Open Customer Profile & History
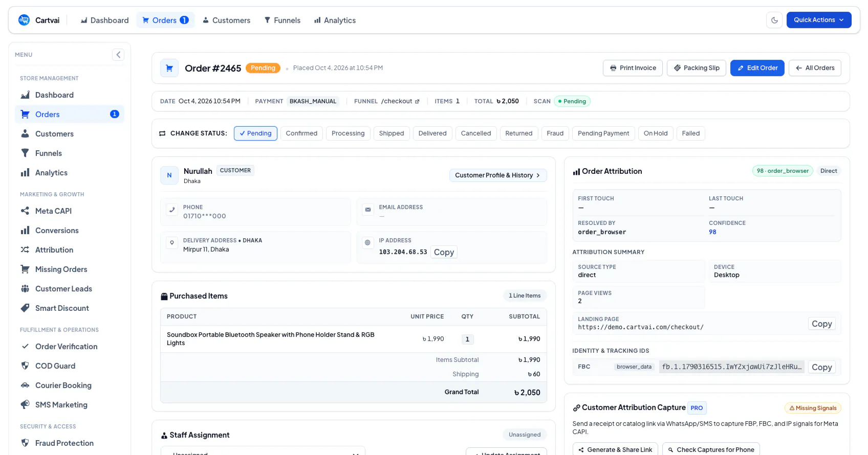The height and width of the screenshot is (455, 868). click(498, 175)
